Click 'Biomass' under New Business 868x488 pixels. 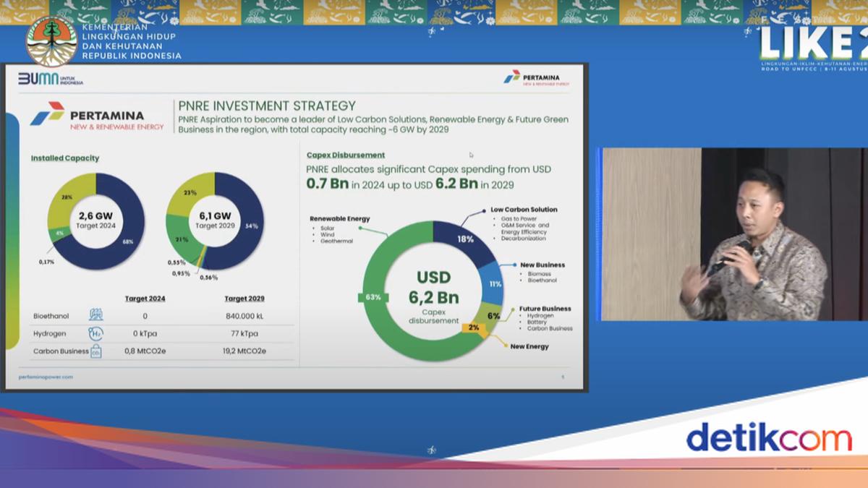540,274
